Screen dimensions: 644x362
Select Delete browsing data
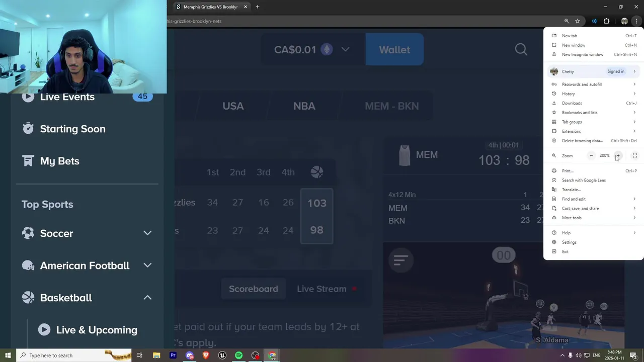tap(594, 141)
